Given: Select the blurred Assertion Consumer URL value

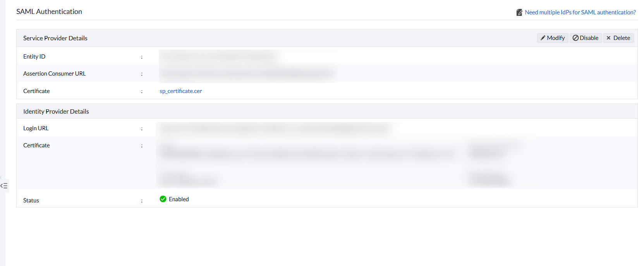Looking at the screenshot, I should tap(248, 73).
